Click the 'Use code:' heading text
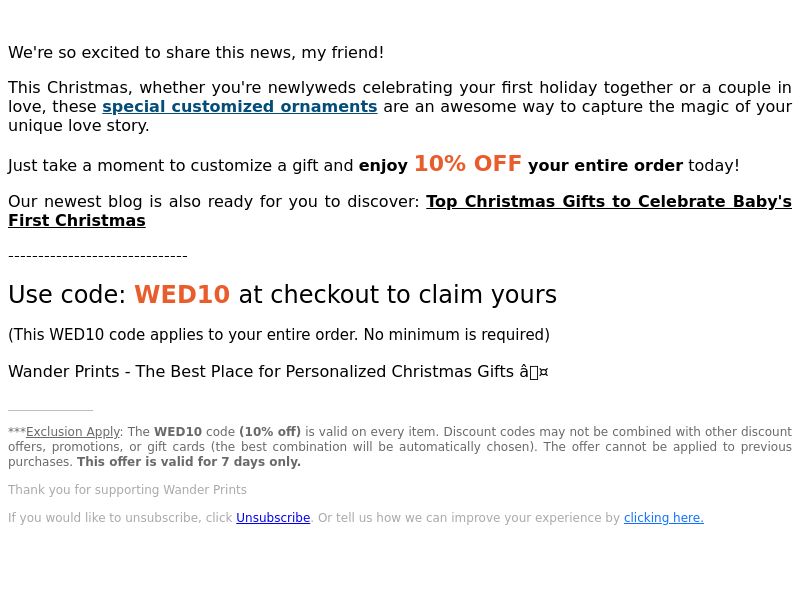Viewport: 800px width, 600px height. tap(67, 294)
